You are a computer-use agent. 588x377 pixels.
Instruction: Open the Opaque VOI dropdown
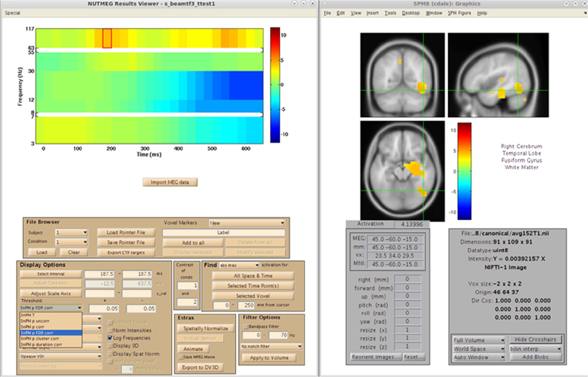61,356
